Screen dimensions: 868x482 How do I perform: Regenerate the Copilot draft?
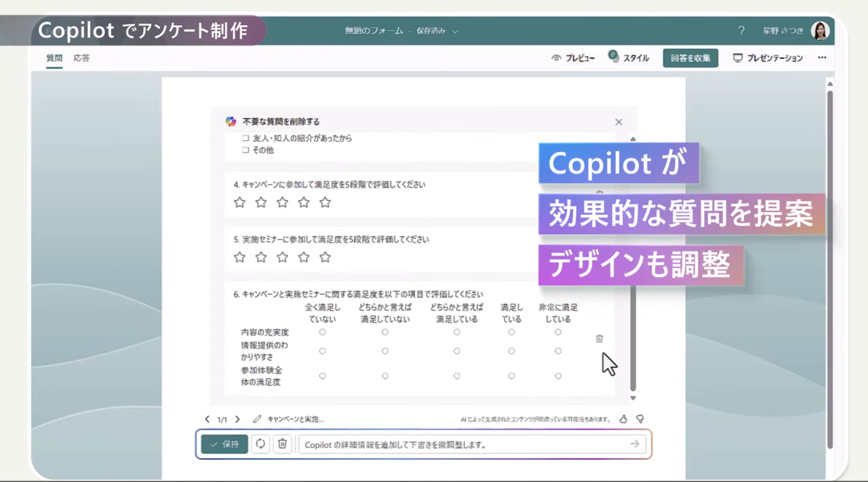(260, 444)
